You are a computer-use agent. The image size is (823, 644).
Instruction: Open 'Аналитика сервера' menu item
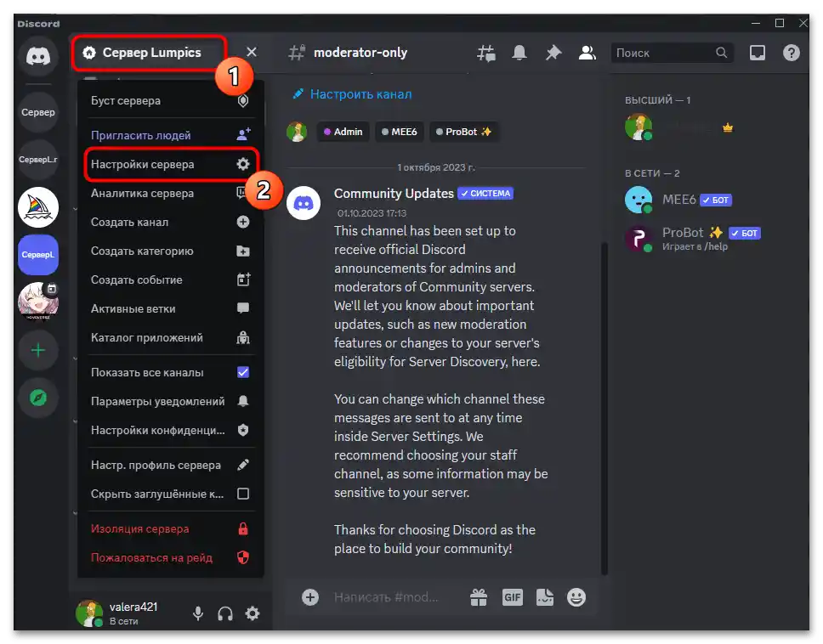(x=170, y=194)
